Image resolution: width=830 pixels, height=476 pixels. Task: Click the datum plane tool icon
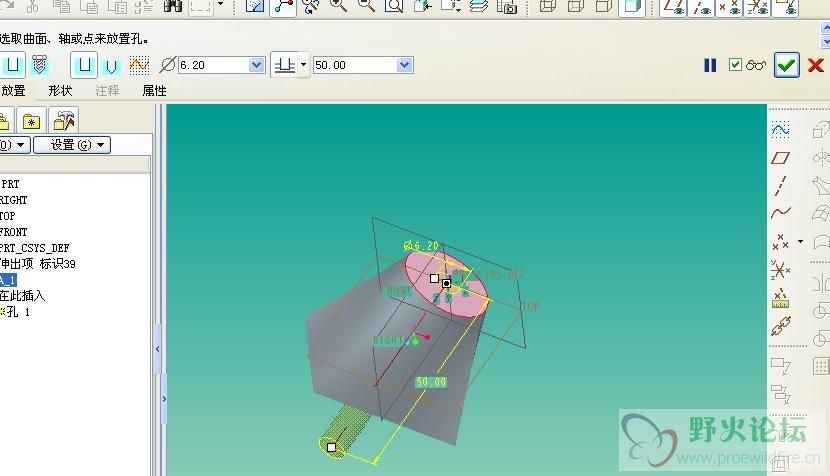[x=780, y=158]
